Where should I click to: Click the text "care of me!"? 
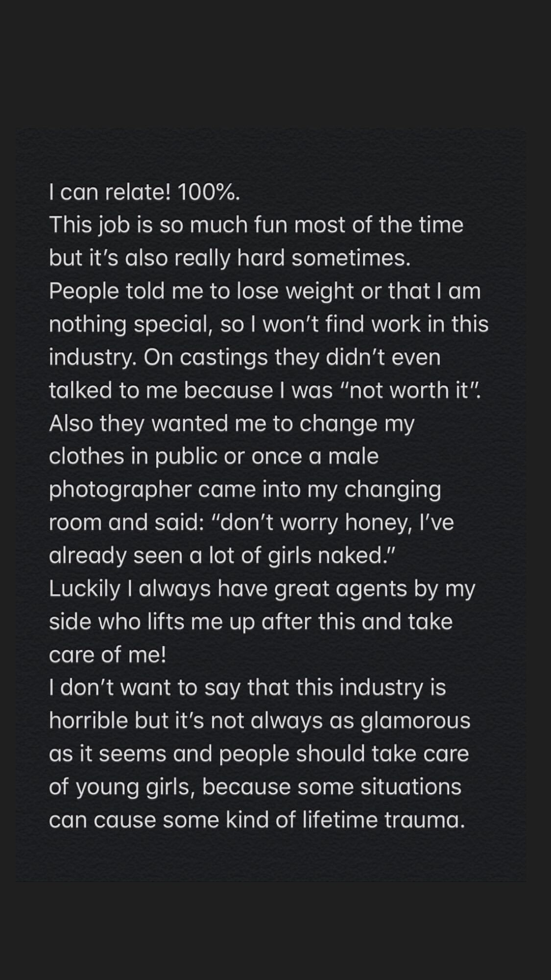pyautogui.click(x=108, y=655)
